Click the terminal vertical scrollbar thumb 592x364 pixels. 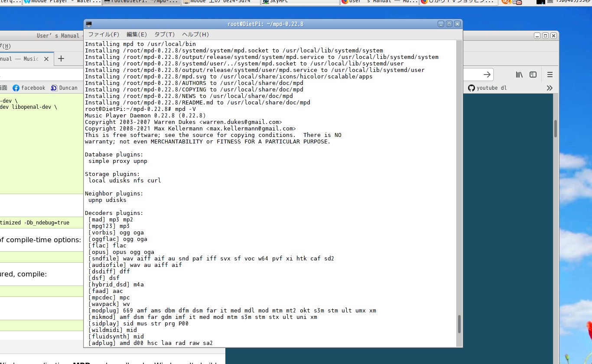point(459,324)
